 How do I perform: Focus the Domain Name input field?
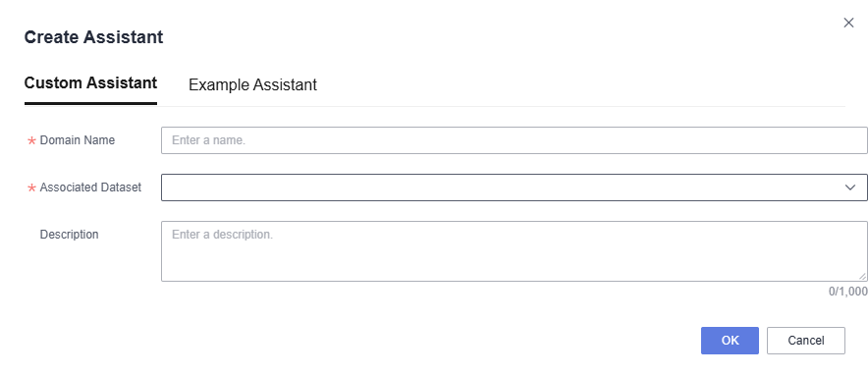tap(515, 140)
